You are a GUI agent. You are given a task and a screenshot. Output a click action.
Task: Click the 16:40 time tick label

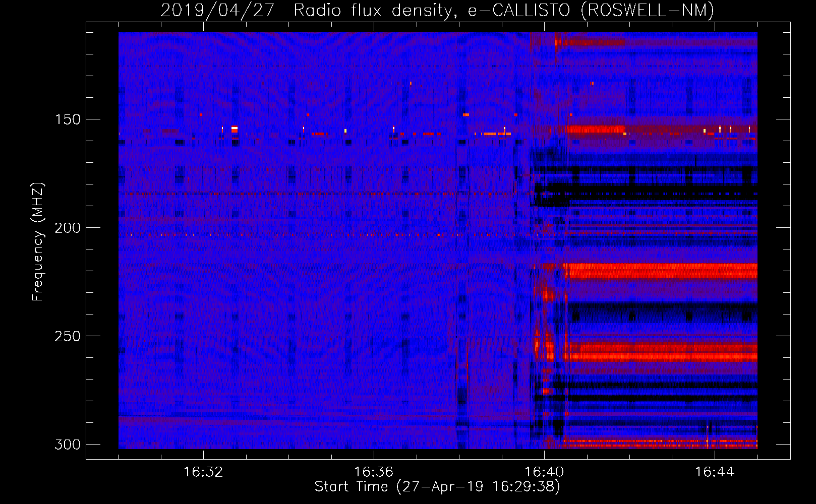[544, 472]
